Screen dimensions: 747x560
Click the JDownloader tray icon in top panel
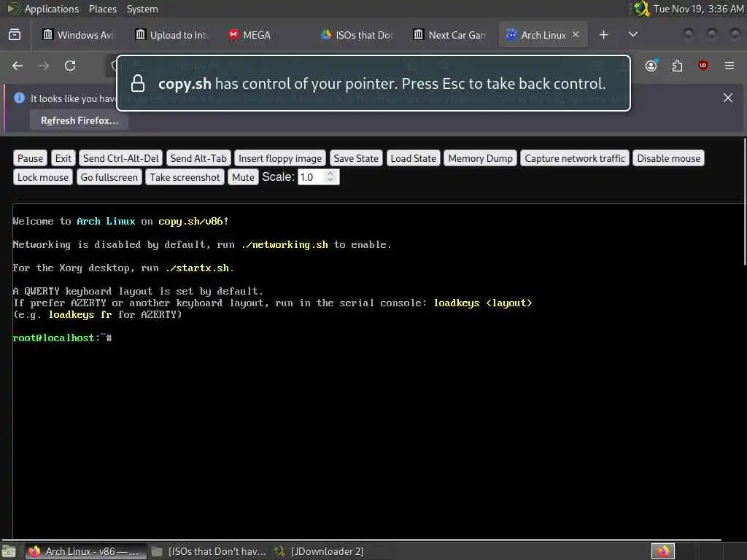[x=641, y=9]
